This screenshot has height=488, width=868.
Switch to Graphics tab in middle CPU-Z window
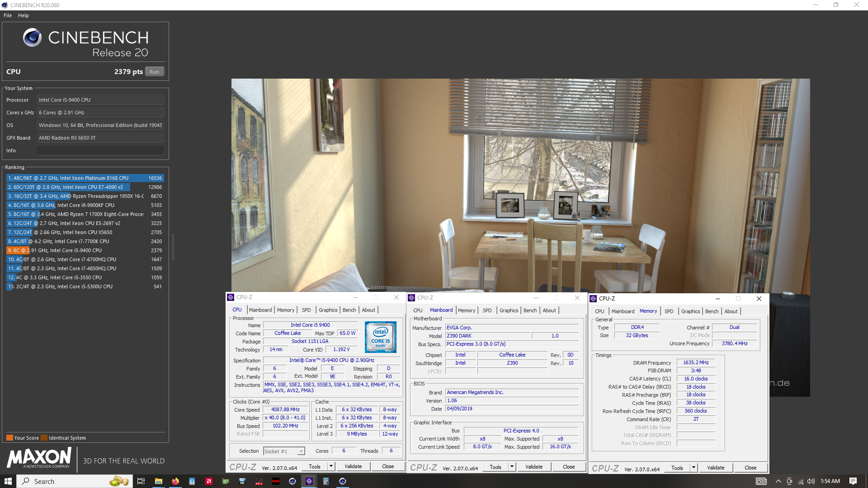point(509,310)
